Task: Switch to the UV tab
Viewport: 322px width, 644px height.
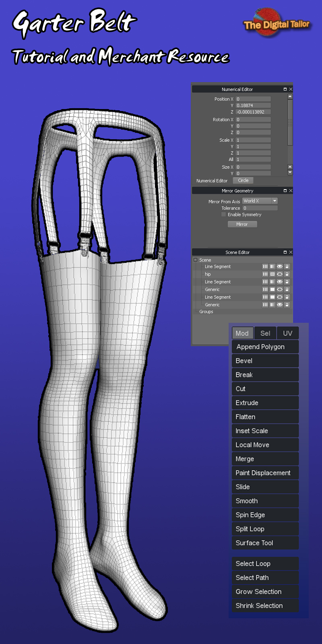Action: tap(288, 333)
